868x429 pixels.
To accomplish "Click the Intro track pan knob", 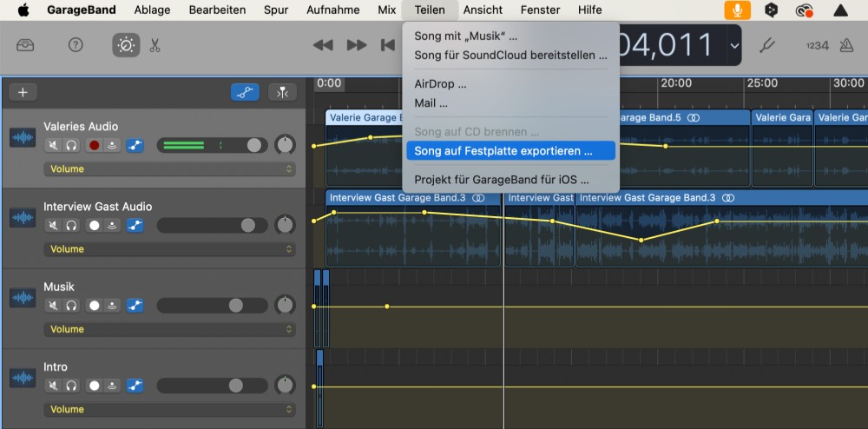I will point(285,386).
